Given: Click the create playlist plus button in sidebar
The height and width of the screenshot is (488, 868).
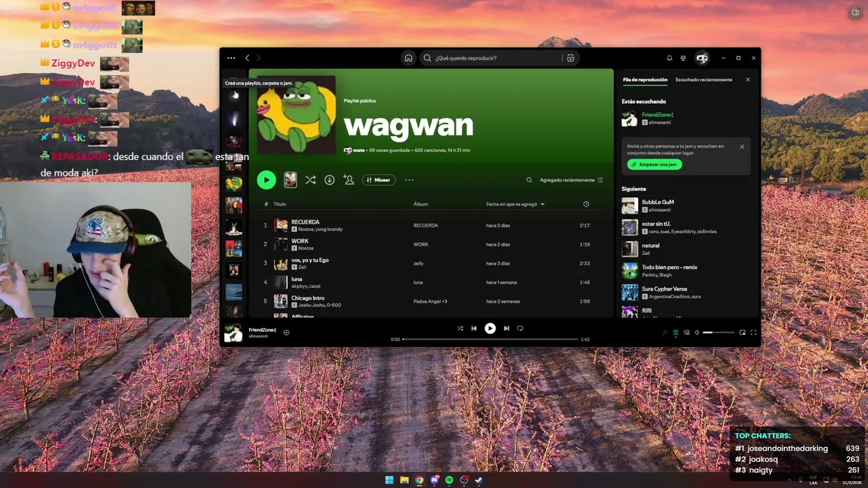Looking at the screenshot, I should tap(234, 95).
